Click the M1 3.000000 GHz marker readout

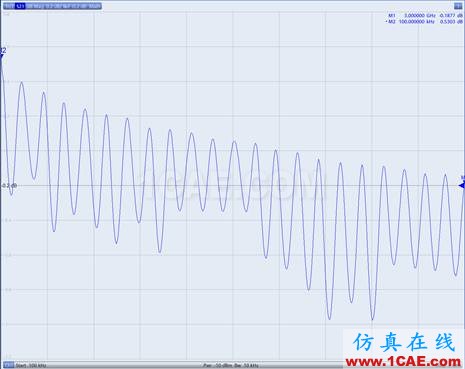[425, 15]
